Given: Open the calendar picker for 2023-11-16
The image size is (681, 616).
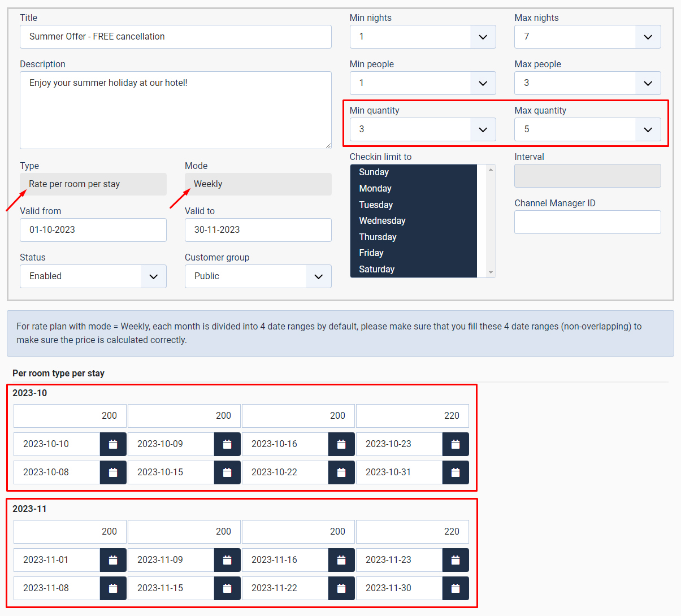Looking at the screenshot, I should 341,560.
